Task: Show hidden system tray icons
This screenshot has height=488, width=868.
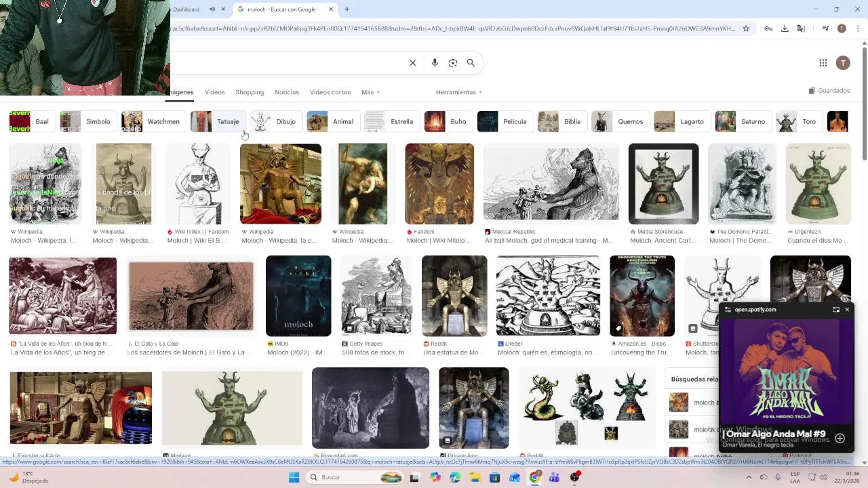Action: point(749,477)
